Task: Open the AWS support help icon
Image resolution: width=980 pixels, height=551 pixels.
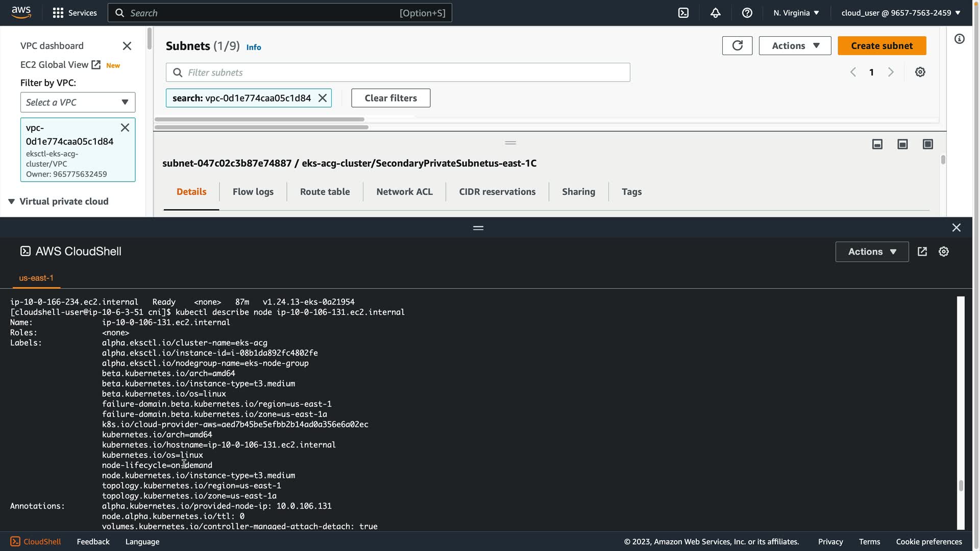Action: tap(747, 13)
